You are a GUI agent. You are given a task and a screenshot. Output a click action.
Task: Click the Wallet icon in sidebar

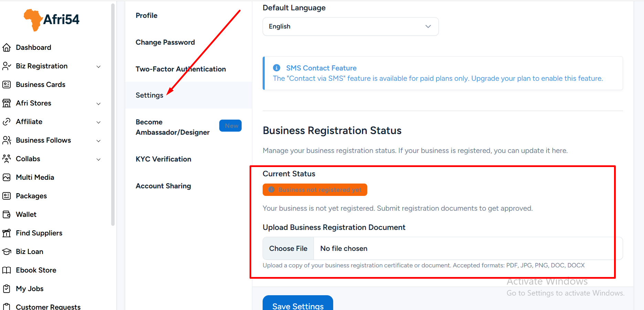point(7,214)
